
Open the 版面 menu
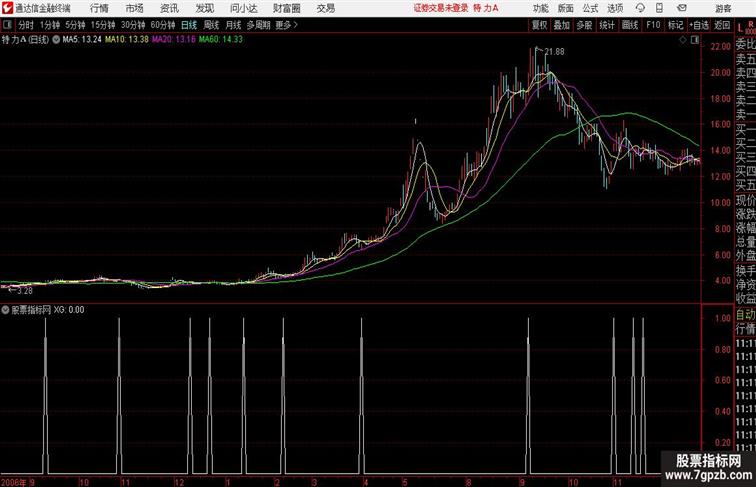click(x=566, y=8)
